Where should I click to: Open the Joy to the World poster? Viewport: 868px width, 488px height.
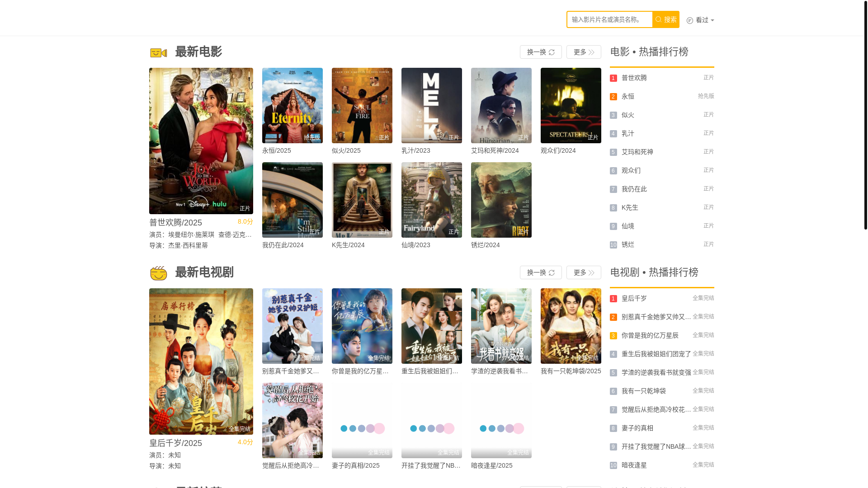201,141
